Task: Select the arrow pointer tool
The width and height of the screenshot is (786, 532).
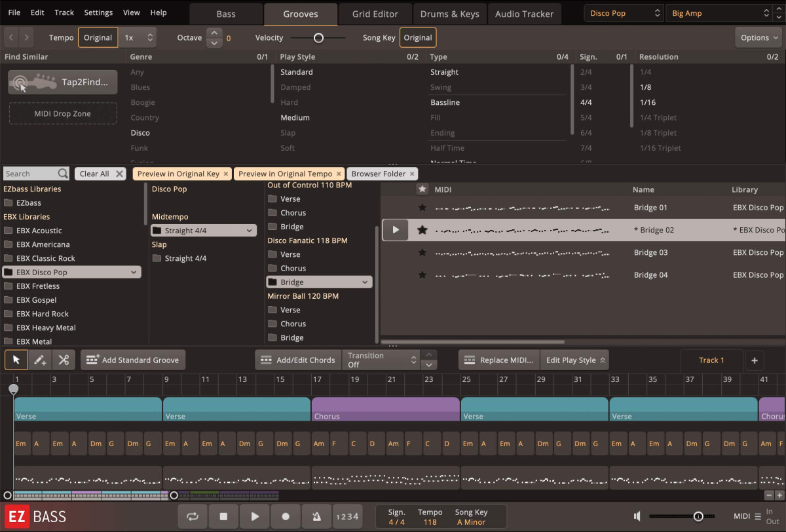Action: pyautogui.click(x=16, y=360)
